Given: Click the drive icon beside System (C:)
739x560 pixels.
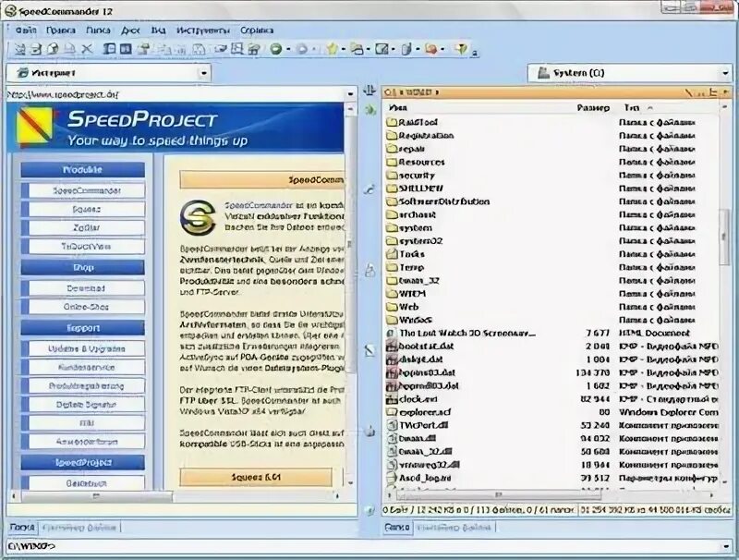Looking at the screenshot, I should coord(544,73).
